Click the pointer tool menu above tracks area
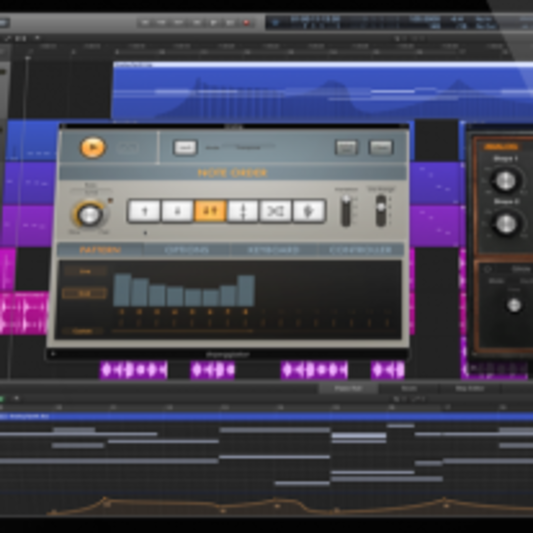The height and width of the screenshot is (533, 533). [397, 38]
